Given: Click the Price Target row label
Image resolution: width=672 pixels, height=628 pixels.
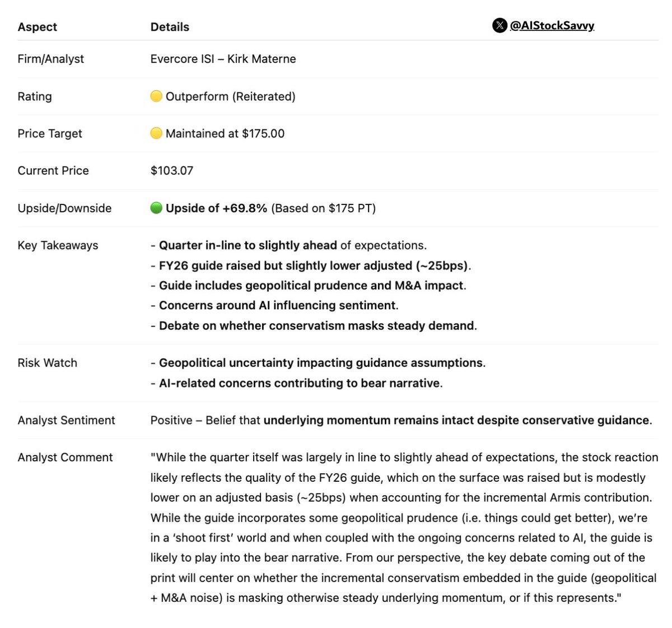Looking at the screenshot, I should 49,133.
